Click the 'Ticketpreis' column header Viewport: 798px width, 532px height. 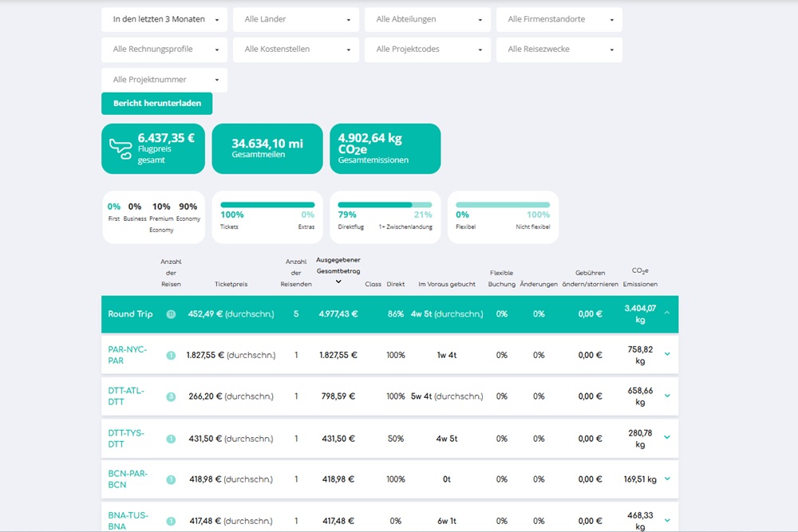[231, 284]
